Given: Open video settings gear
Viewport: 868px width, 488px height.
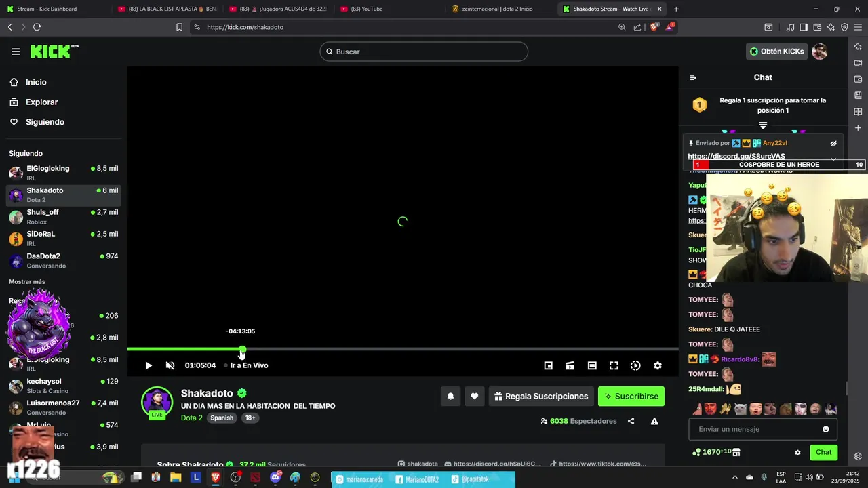Looking at the screenshot, I should tap(658, 365).
